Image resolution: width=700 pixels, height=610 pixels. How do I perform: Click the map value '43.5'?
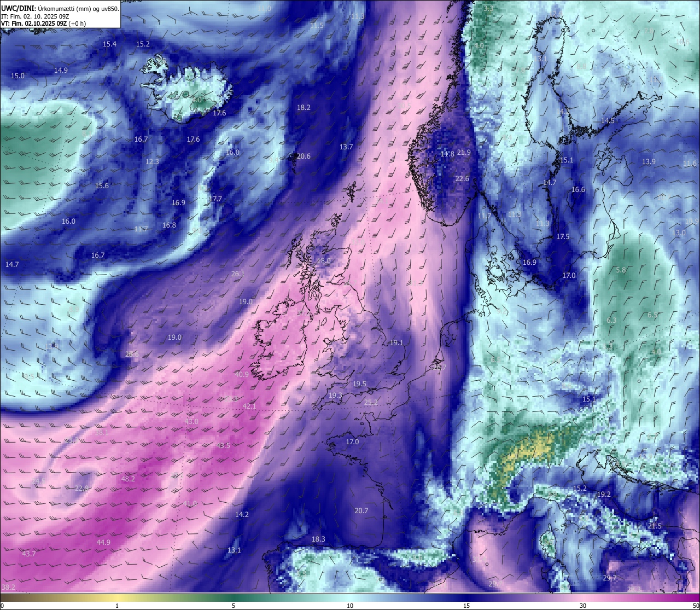(x=223, y=445)
